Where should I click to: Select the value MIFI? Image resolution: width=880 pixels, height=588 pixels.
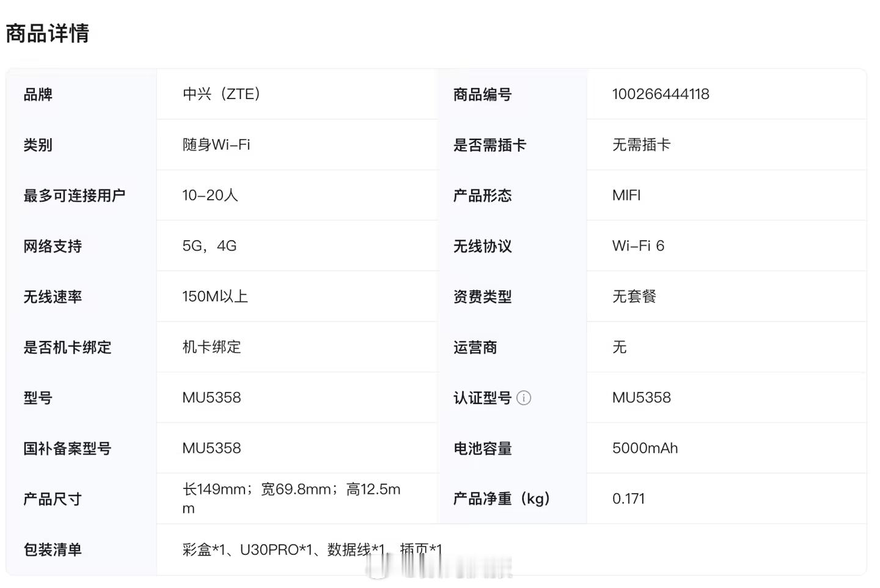[x=626, y=196]
